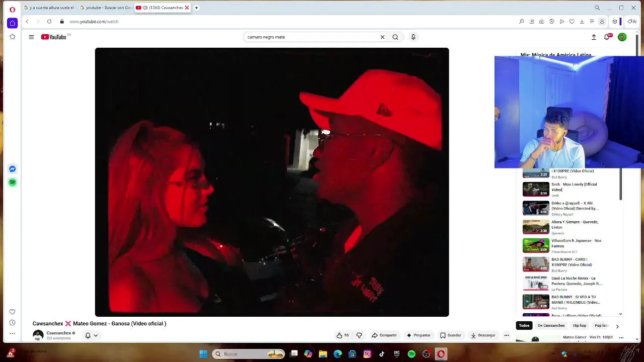Screen dimensions: 644x362
Task: Select the Hip hop chip
Action: (580, 325)
